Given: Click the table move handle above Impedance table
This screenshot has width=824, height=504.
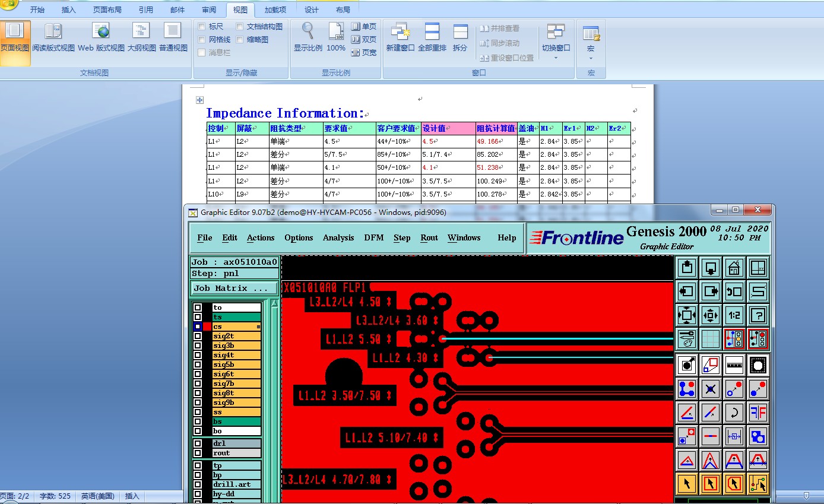Looking at the screenshot, I should (200, 100).
